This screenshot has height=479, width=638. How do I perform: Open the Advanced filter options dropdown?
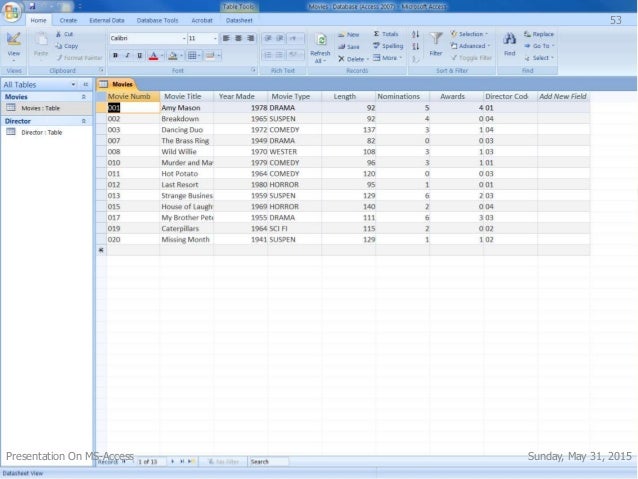click(470, 46)
